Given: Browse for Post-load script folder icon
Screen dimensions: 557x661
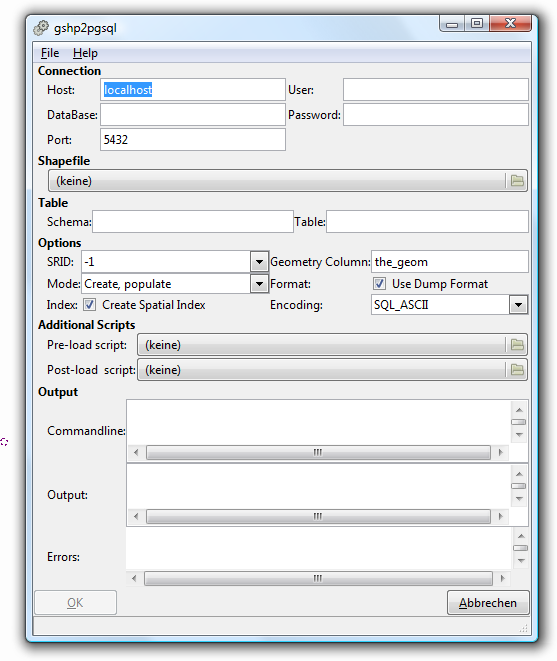Looking at the screenshot, I should tap(517, 370).
